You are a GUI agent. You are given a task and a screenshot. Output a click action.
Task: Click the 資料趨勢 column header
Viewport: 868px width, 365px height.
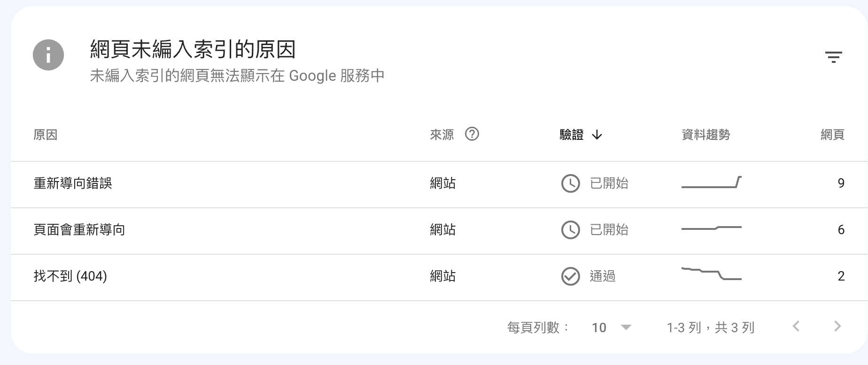coord(705,135)
